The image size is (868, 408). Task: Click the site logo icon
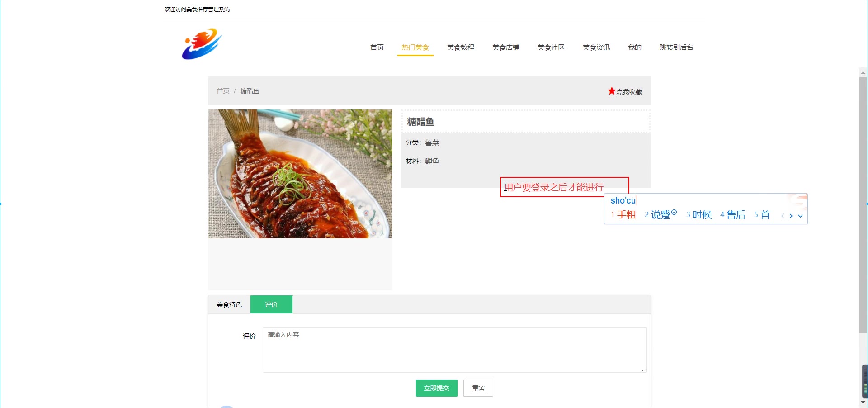pos(202,44)
